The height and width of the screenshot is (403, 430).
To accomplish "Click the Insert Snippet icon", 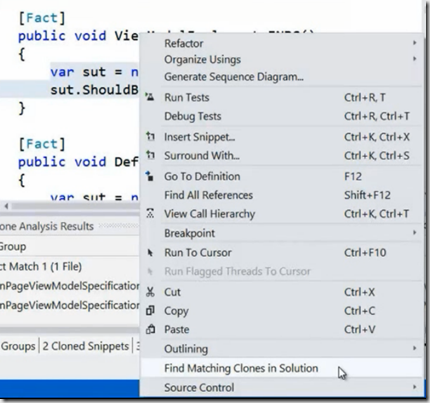I will point(150,136).
